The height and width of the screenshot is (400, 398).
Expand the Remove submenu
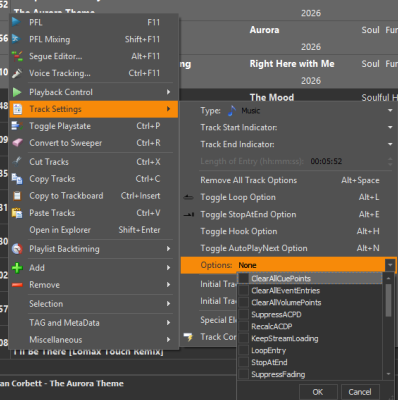[168, 285]
